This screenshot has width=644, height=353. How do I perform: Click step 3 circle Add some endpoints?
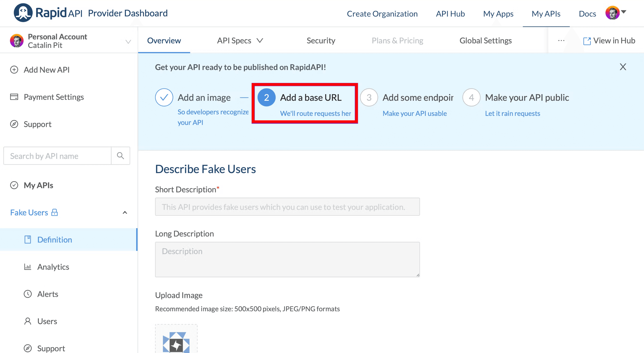[369, 97]
